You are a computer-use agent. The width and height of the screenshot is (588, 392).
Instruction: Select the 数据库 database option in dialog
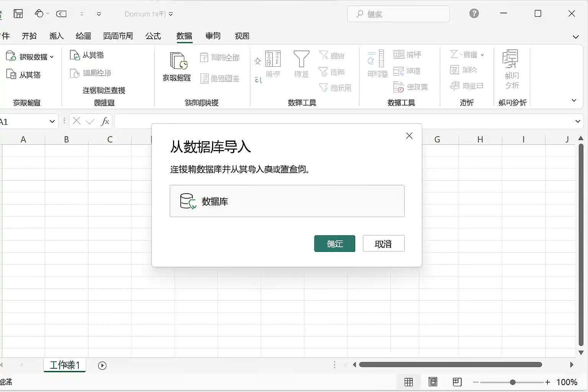287,201
